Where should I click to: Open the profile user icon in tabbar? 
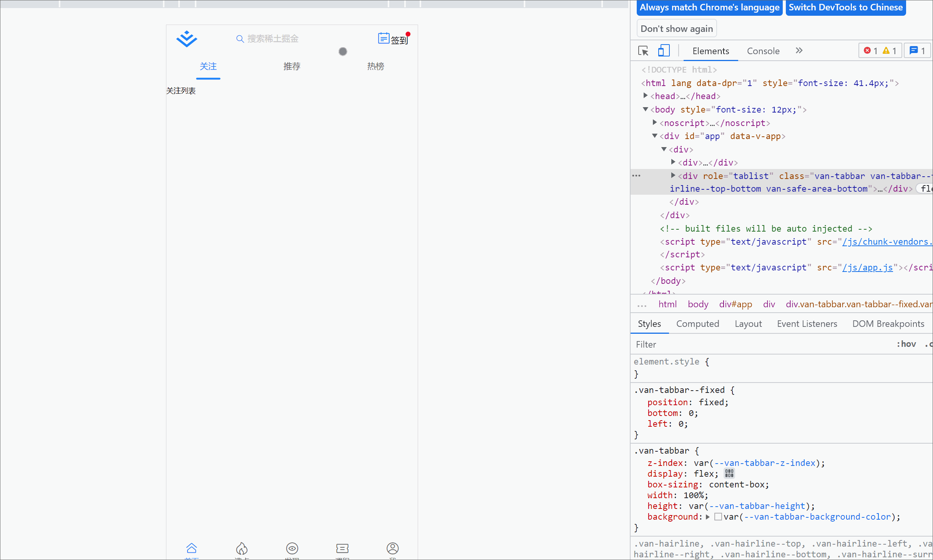392,548
